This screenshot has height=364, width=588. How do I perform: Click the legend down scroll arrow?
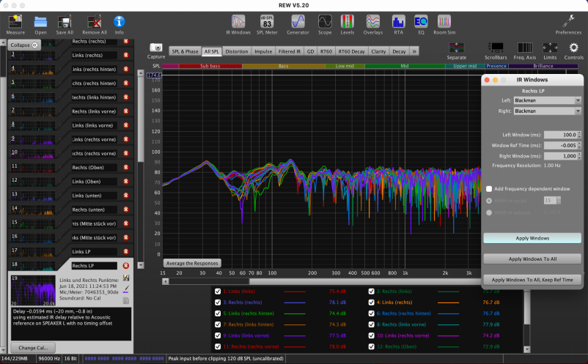pos(527,349)
